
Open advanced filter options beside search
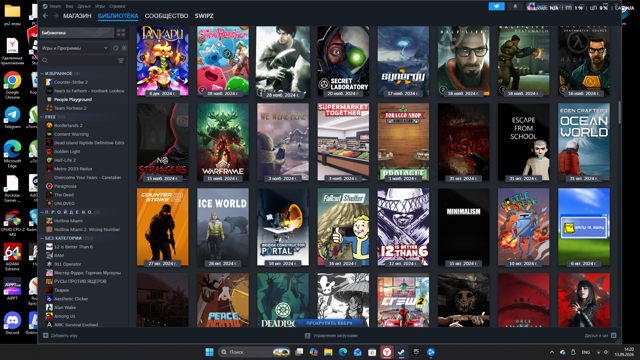click(x=121, y=60)
